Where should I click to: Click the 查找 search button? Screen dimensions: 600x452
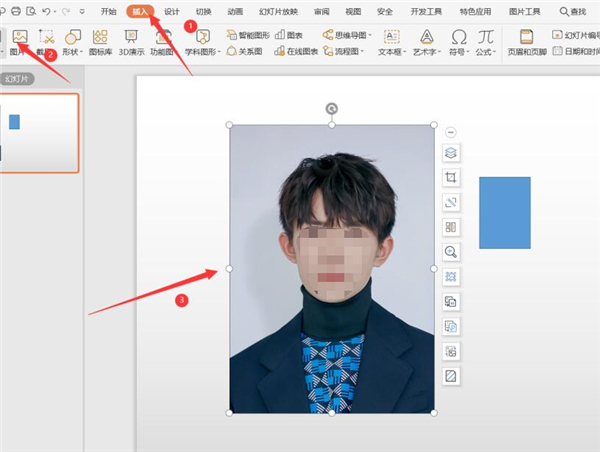coord(573,11)
